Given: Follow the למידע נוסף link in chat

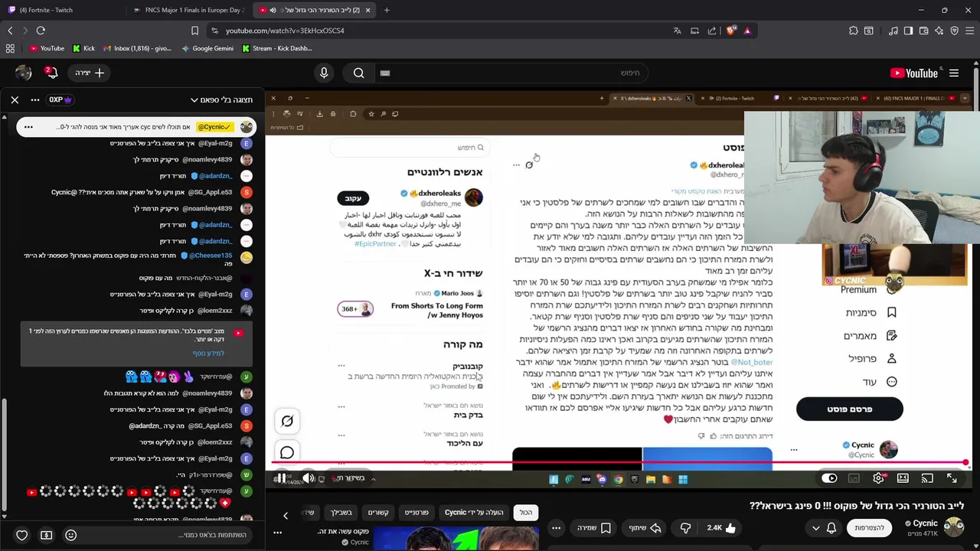Looking at the screenshot, I should 208,354.
